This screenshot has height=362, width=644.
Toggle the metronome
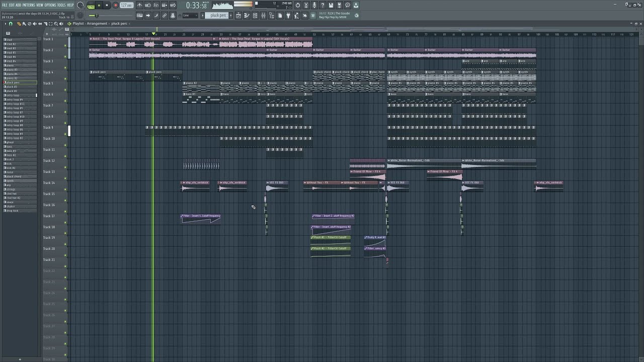coord(139,6)
